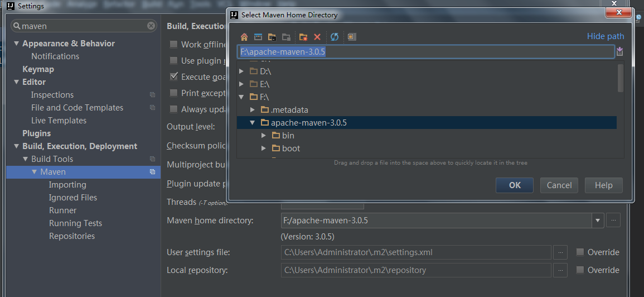Open Maven Runner settings
This screenshot has height=297, width=644.
pyautogui.click(x=63, y=210)
